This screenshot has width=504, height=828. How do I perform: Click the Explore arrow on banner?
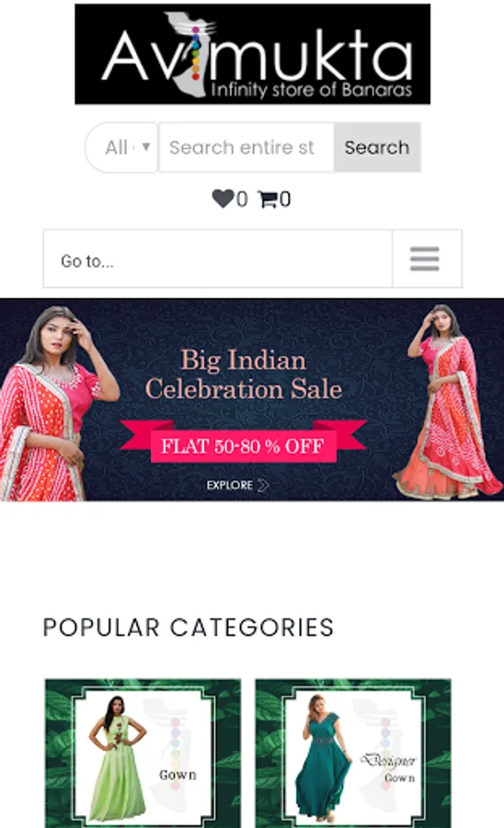263,485
